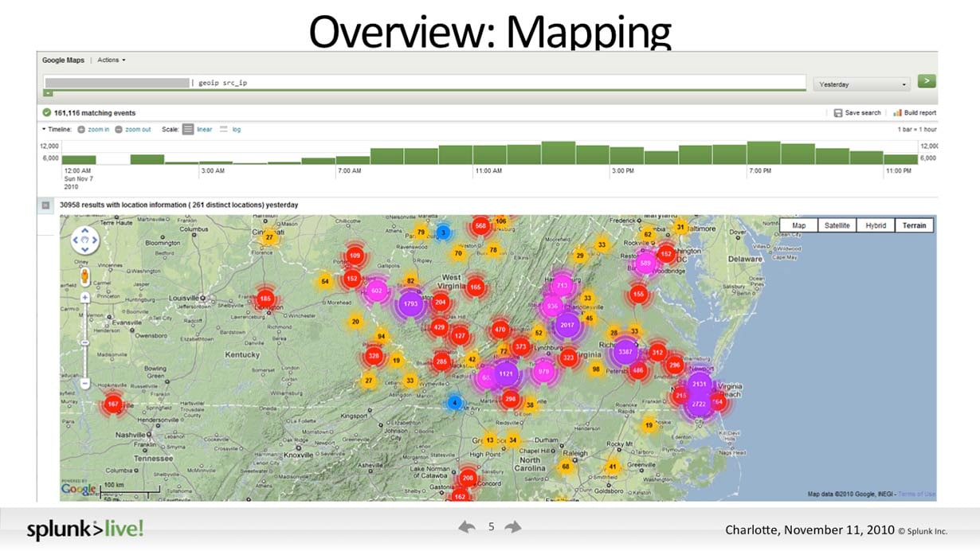Collapse the location results panel icon
This screenshot has height=551, width=980.
click(x=45, y=205)
